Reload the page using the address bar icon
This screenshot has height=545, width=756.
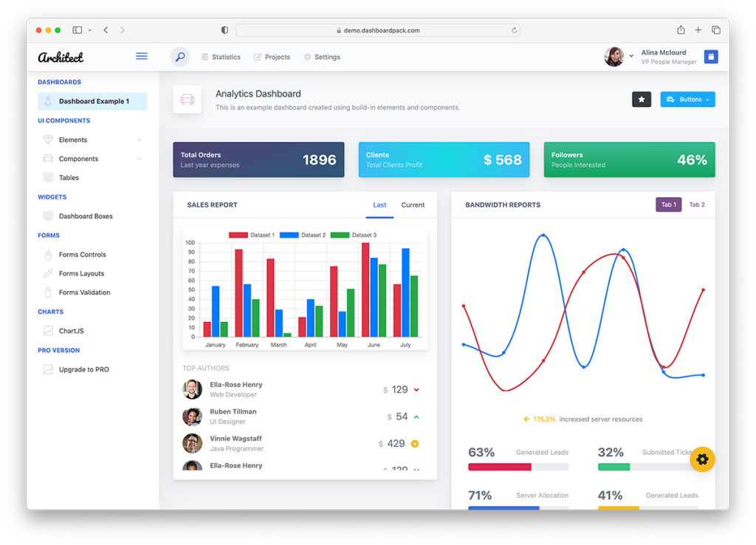point(514,30)
